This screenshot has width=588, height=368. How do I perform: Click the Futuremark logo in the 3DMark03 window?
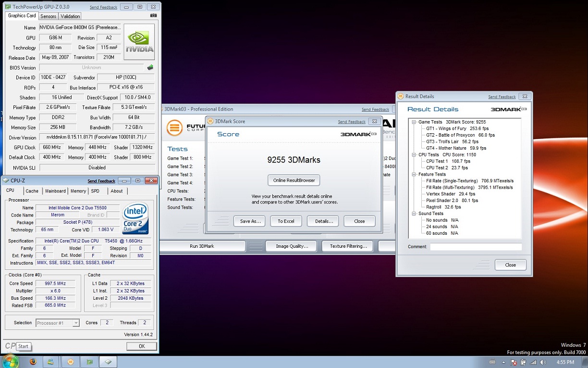point(175,128)
